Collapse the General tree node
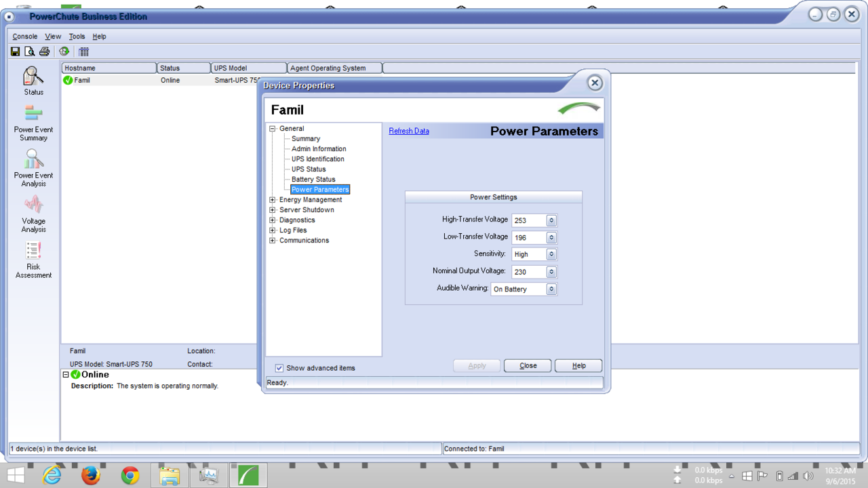Image resolution: width=868 pixels, height=488 pixels. [x=273, y=129]
